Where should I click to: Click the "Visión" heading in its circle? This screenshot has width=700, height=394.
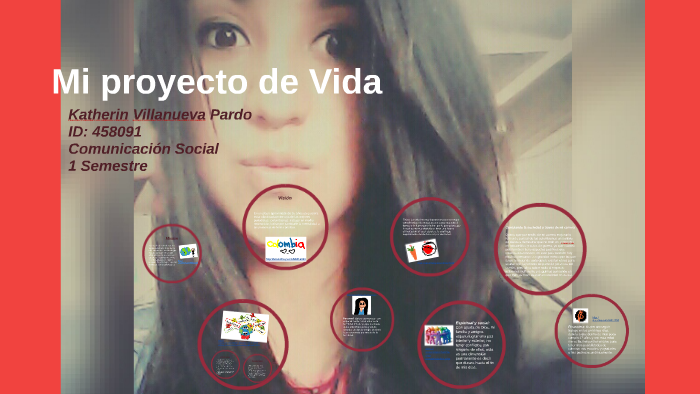click(x=285, y=198)
